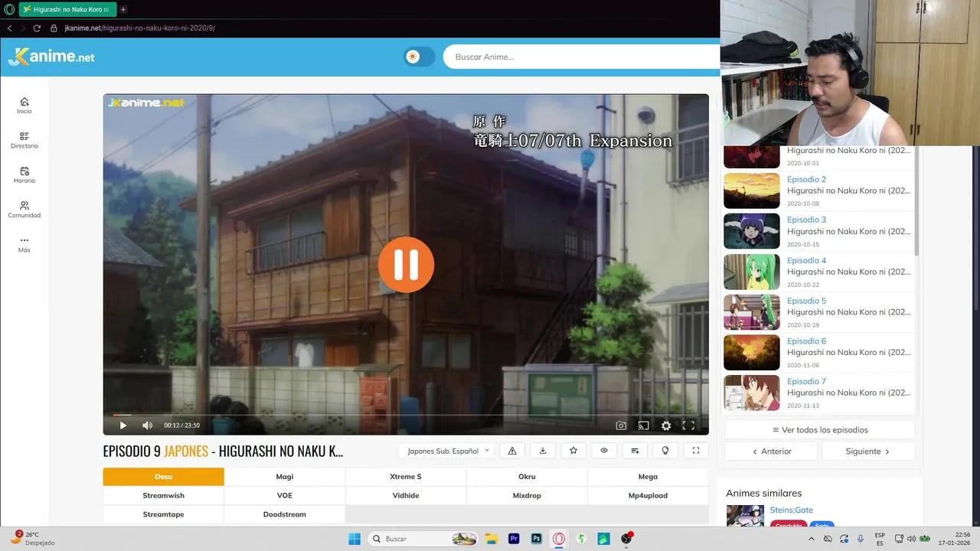
Task: Select the Okru server tab
Action: (527, 476)
